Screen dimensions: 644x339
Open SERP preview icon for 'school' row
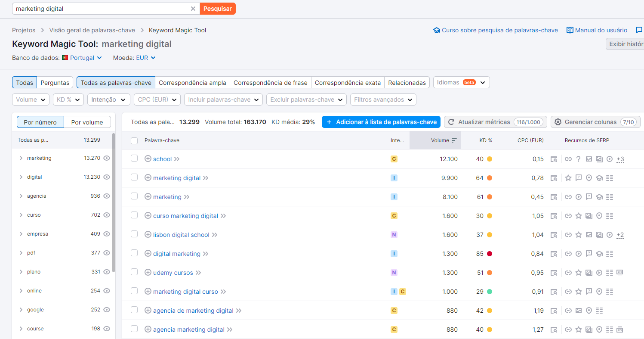[x=554, y=159]
